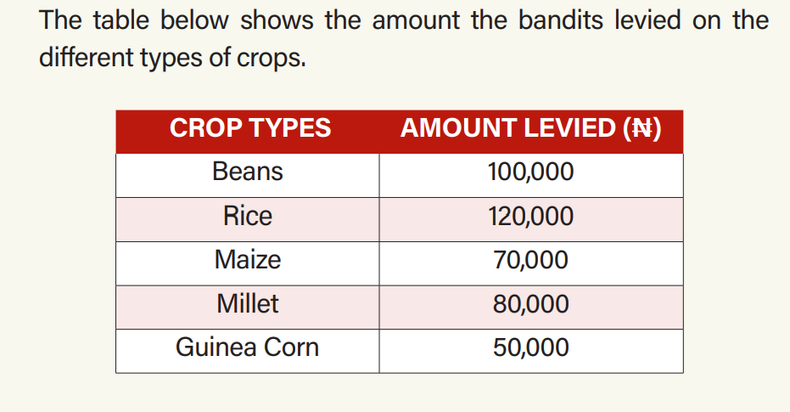Click the word 'amount' in the paragraph

[416, 21]
